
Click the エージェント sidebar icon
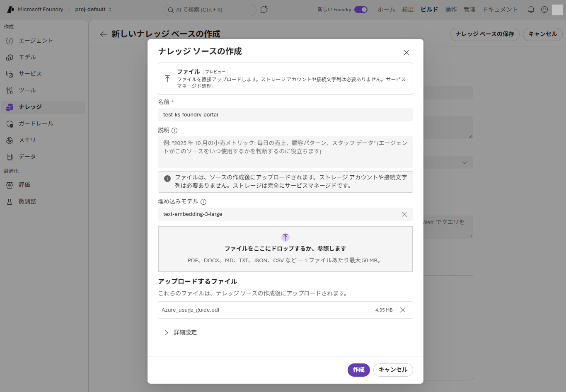10,41
